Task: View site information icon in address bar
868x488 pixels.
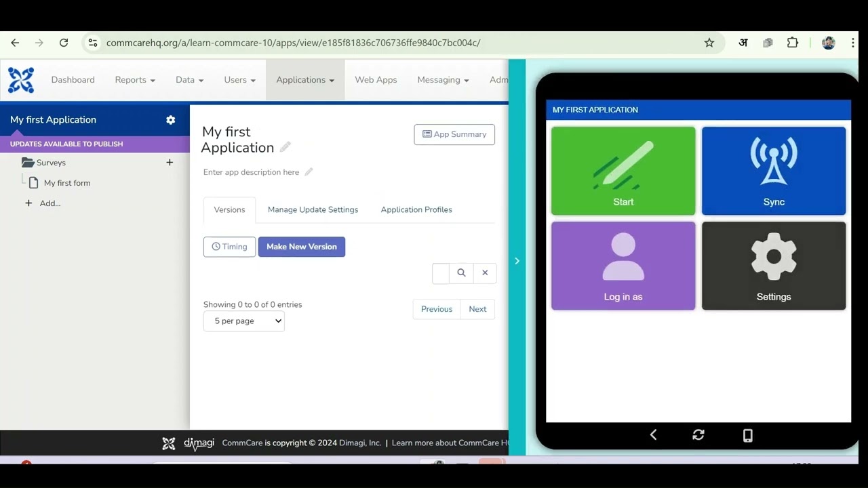Action: (93, 43)
